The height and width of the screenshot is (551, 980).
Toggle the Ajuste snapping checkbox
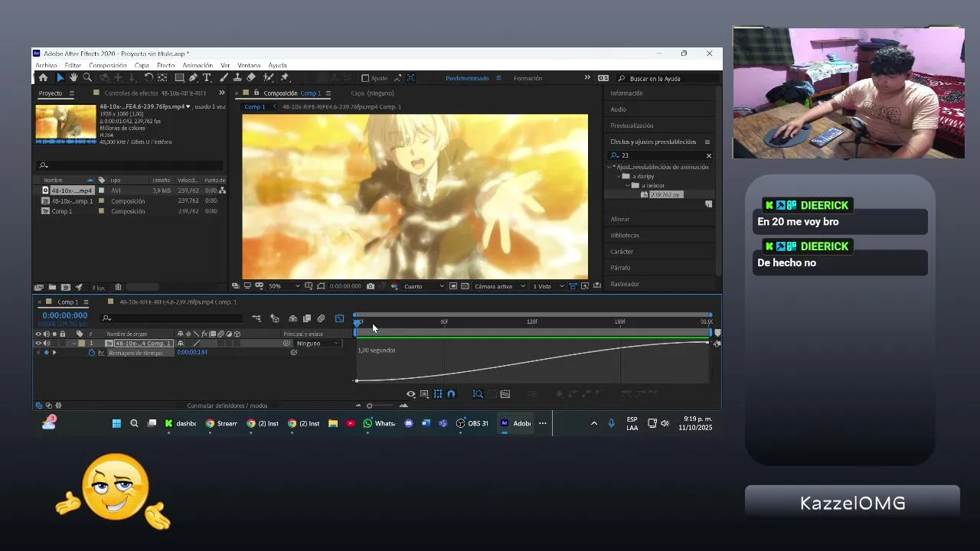pos(365,78)
